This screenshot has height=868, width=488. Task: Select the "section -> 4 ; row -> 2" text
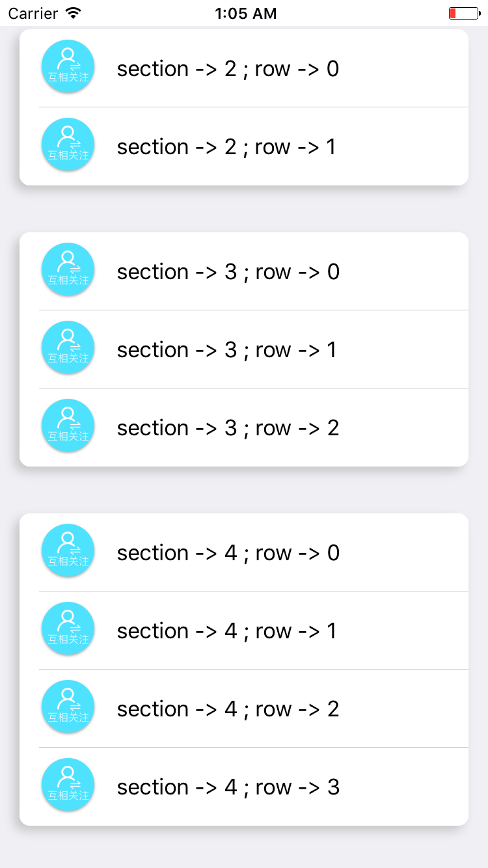[228, 709]
